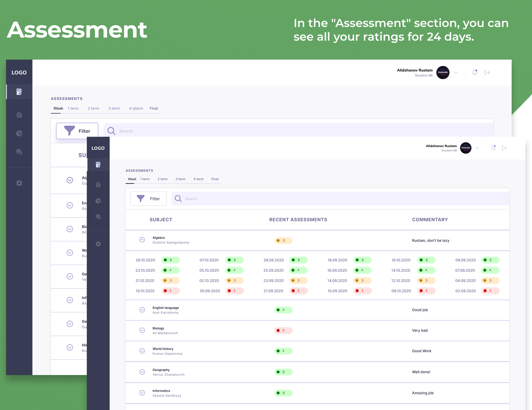Open the user menu chevron in back window header
The height and width of the screenshot is (410, 532).
(456, 72)
